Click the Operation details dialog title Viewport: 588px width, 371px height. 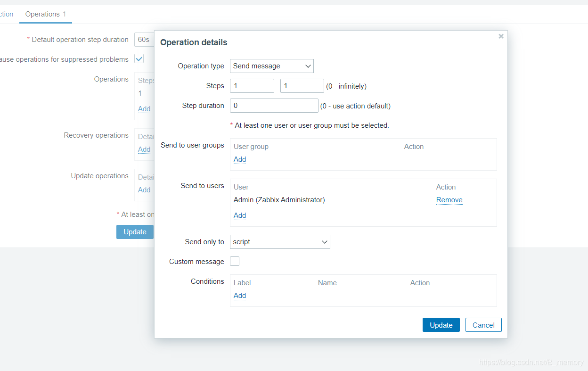[194, 42]
